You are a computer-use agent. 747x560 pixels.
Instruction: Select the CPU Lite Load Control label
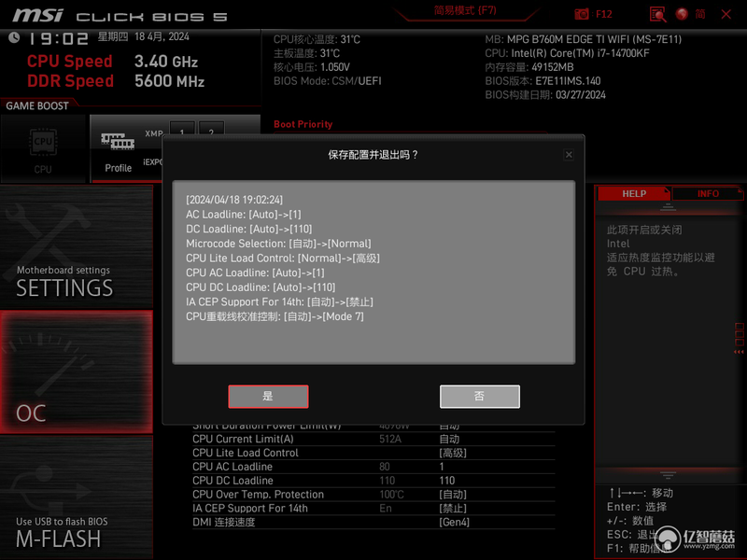pyautogui.click(x=246, y=453)
